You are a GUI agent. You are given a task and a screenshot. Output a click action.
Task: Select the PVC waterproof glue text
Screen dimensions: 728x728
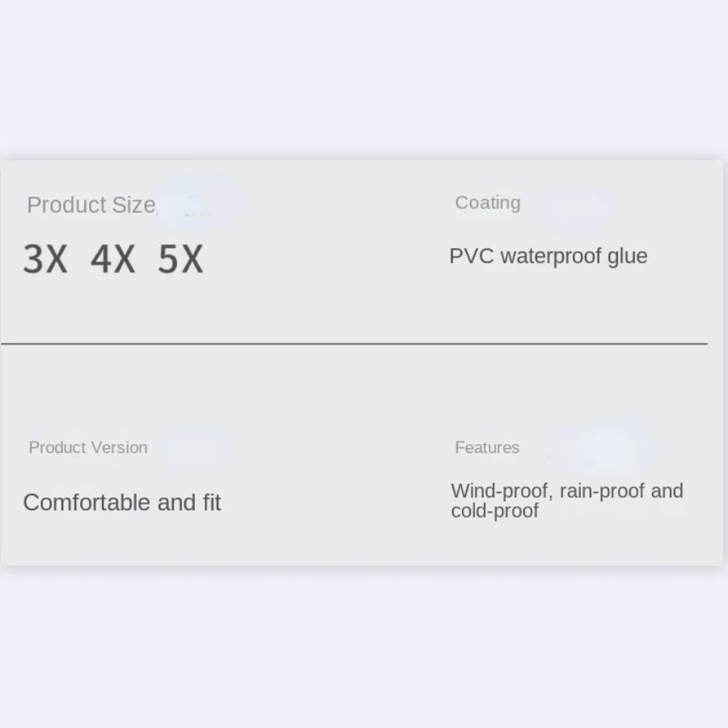548,256
